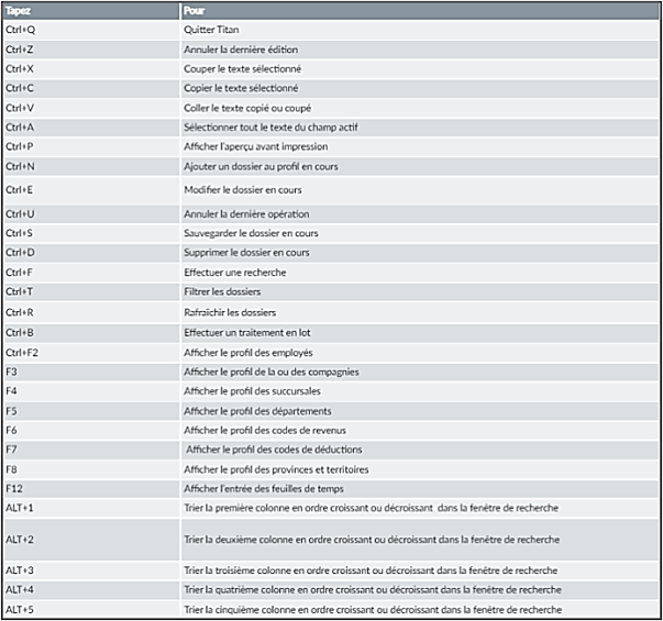Select the 'ALT+5' shortcut cell
This screenshot has width=663, height=621.
coord(91,610)
